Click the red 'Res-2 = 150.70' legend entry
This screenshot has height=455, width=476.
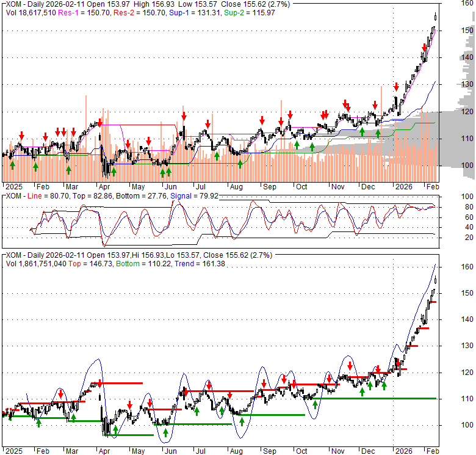tap(140, 13)
